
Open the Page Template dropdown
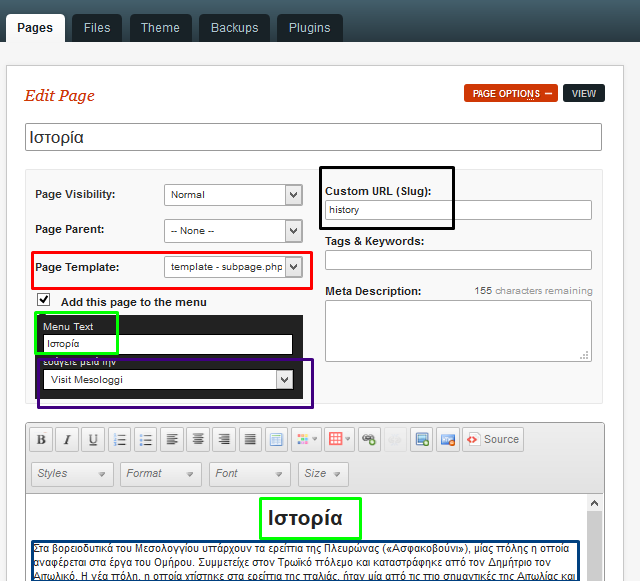pyautogui.click(x=233, y=267)
